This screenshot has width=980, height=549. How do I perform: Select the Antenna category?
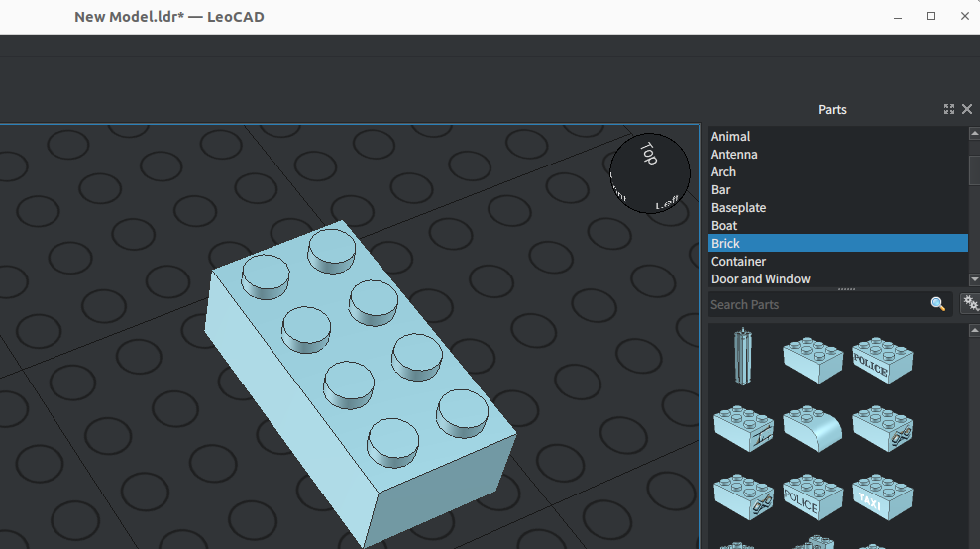[x=837, y=154]
